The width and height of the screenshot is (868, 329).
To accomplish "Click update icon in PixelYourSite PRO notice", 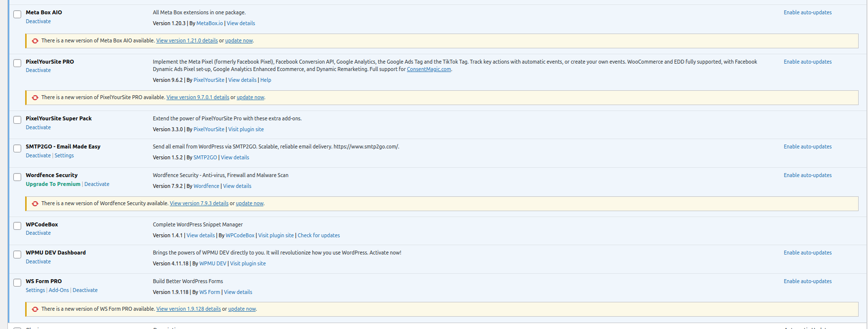I will (35, 98).
